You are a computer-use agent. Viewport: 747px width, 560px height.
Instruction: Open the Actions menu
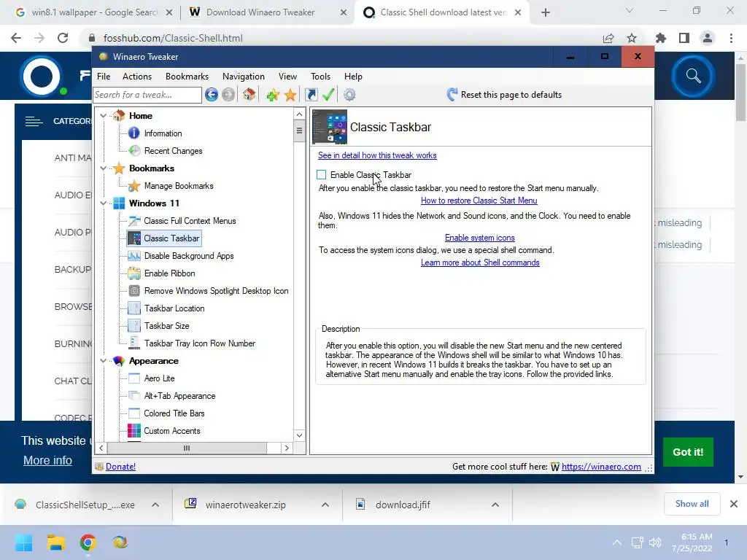click(137, 76)
